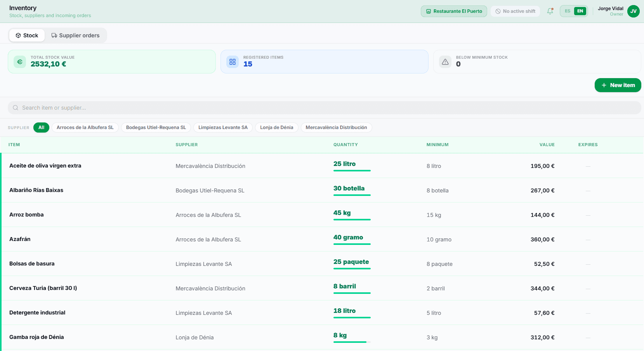Sort by the ITEM column header
644x351 pixels.
click(14, 145)
